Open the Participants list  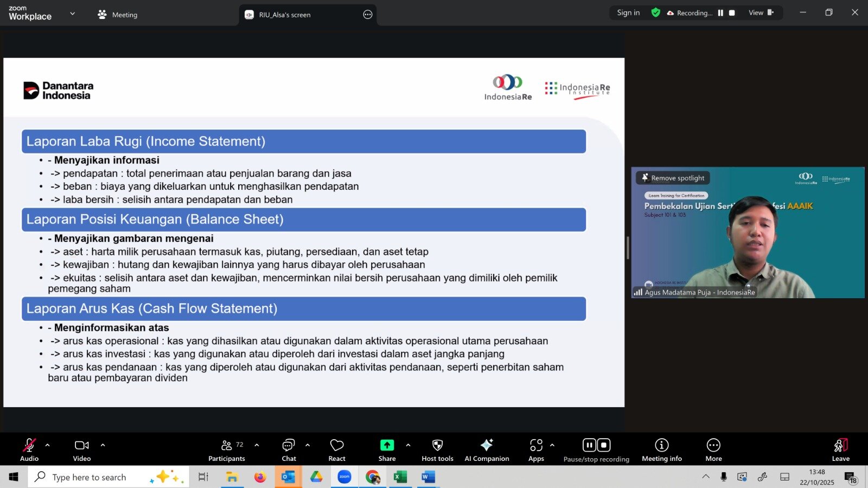coord(227,450)
